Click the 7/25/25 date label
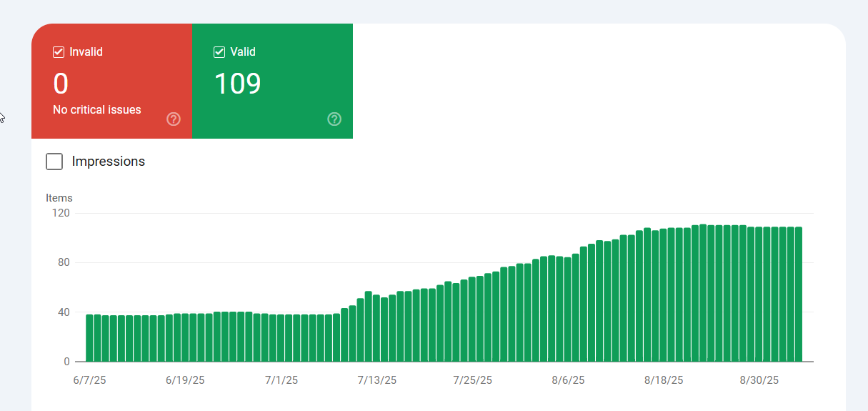 pos(473,380)
